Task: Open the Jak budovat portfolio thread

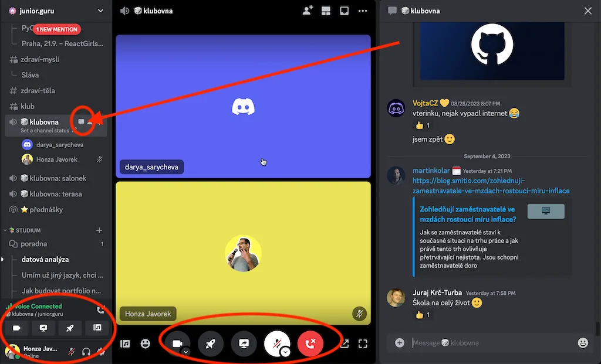Action: tap(61, 291)
